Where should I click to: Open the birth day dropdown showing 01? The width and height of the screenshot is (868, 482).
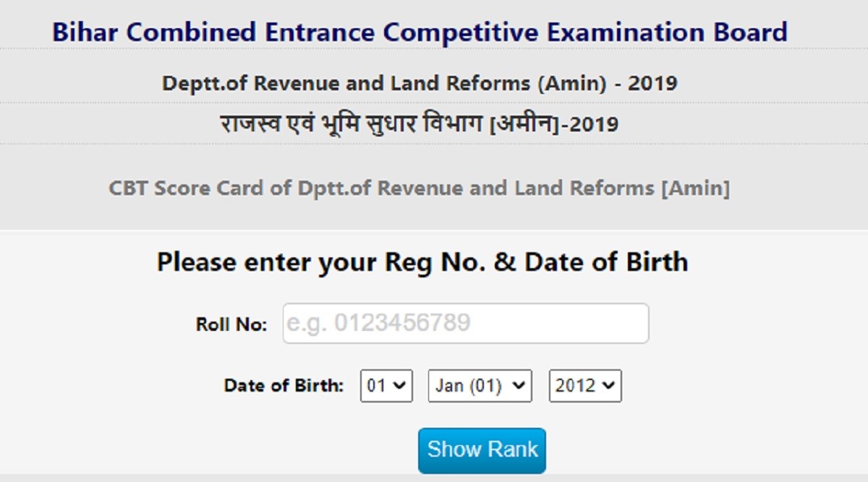pos(386,386)
